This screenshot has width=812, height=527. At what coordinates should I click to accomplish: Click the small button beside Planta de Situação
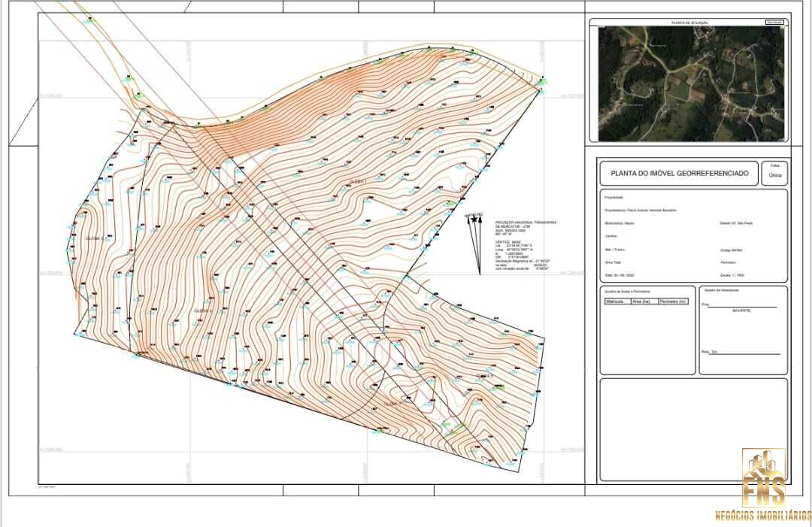pyautogui.click(x=774, y=23)
